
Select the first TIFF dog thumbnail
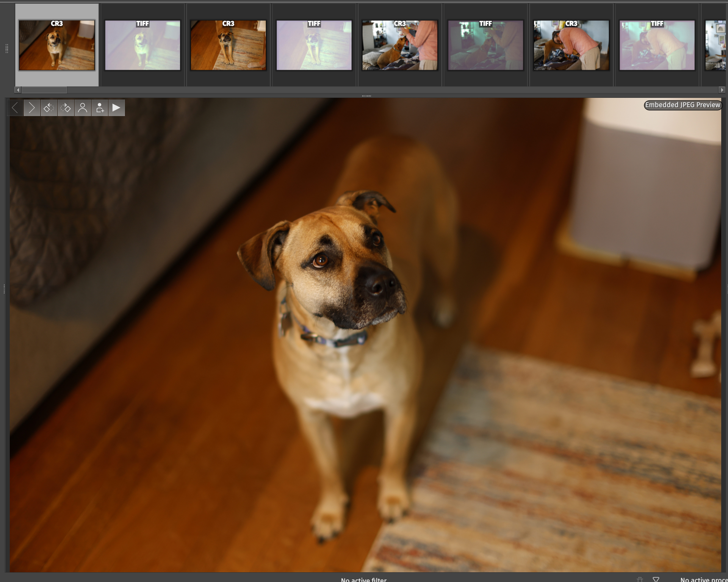[x=143, y=45]
